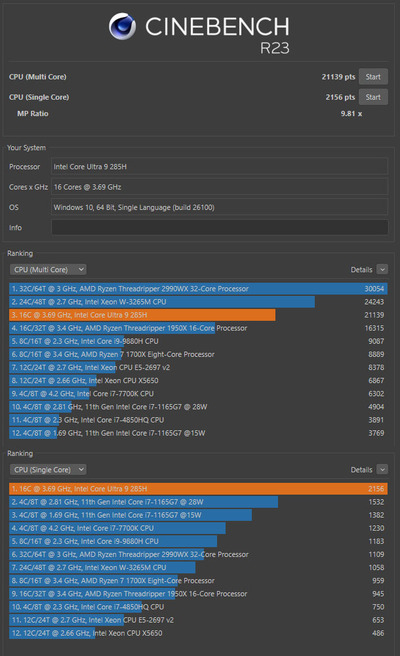Select the Core i7-4850HQ row scoring 750

(198, 607)
